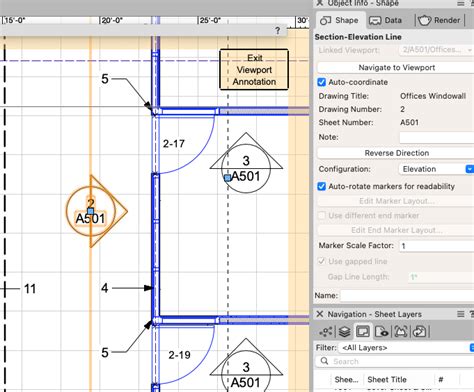The width and height of the screenshot is (474, 392).
Task: Open the Linked Viewport dropdown
Action: tap(436, 50)
